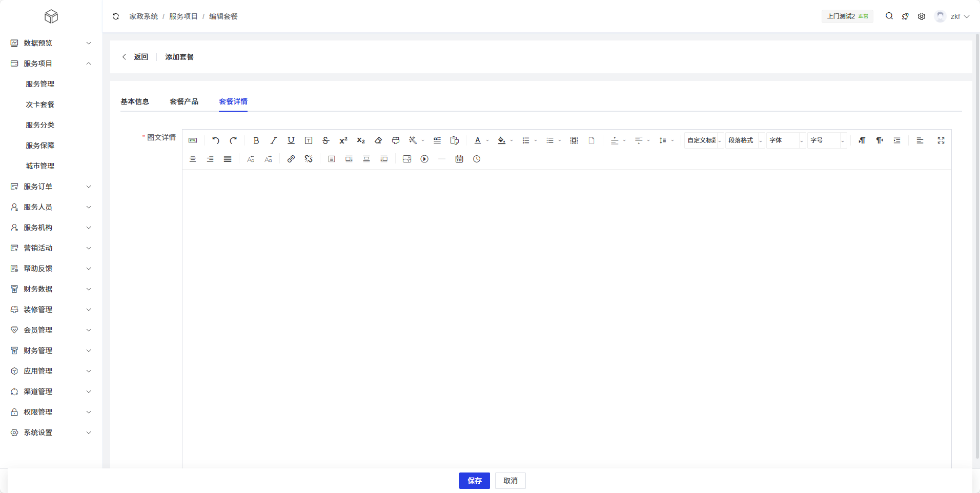Viewport: 980px width, 493px height.
Task: Apply font color with the letter A icon
Action: click(478, 140)
